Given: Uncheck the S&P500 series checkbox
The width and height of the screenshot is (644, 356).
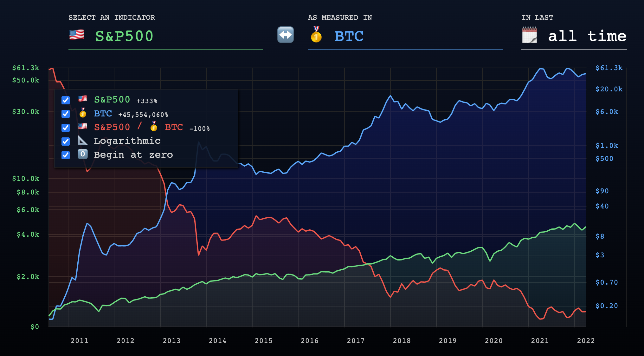Looking at the screenshot, I should (66, 100).
